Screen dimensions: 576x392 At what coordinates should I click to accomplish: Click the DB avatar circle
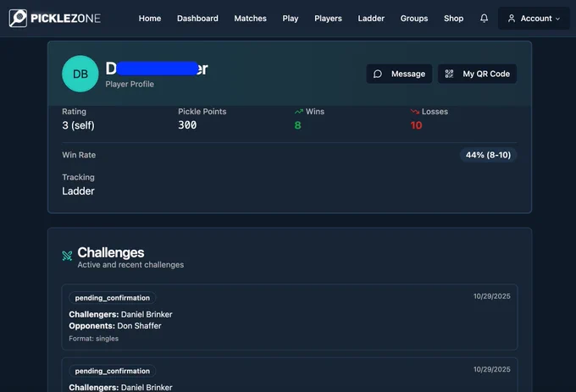click(x=80, y=74)
